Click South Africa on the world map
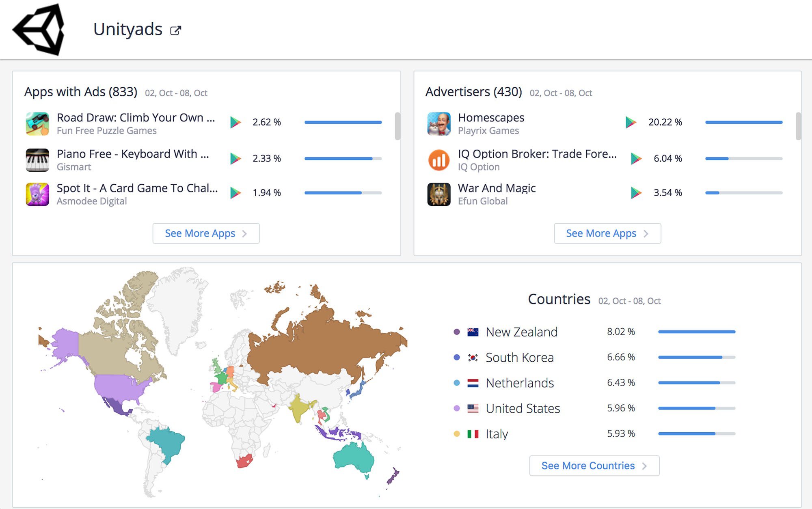The width and height of the screenshot is (812, 509). point(244,461)
